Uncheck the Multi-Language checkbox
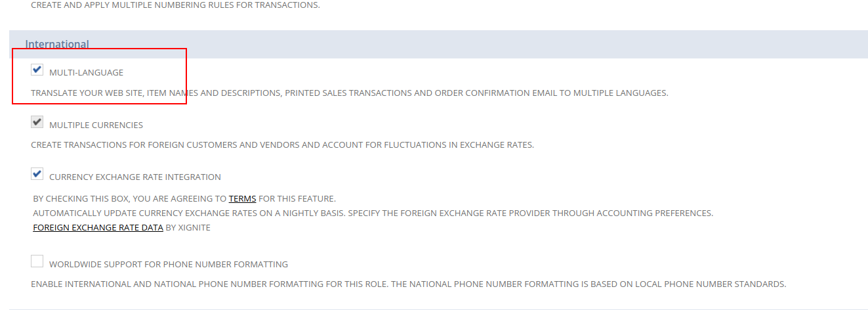Viewport: 868px width, 310px height. click(x=37, y=70)
